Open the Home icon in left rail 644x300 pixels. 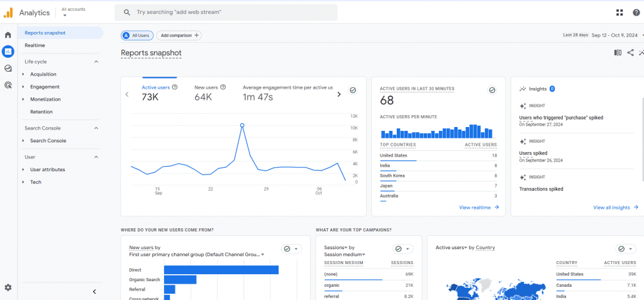(8, 35)
